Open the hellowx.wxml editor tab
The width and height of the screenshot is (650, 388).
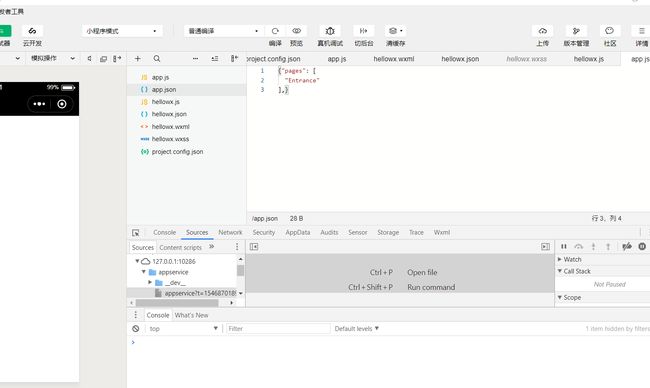tap(393, 59)
